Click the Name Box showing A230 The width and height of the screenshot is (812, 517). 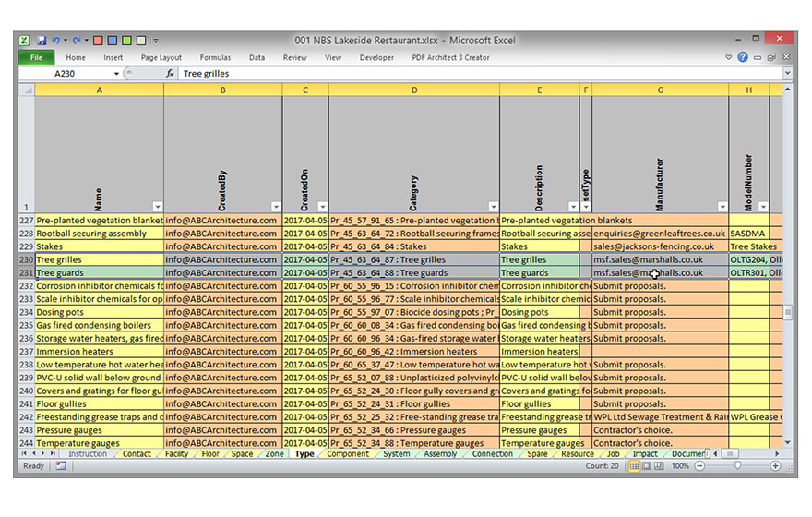[65, 74]
